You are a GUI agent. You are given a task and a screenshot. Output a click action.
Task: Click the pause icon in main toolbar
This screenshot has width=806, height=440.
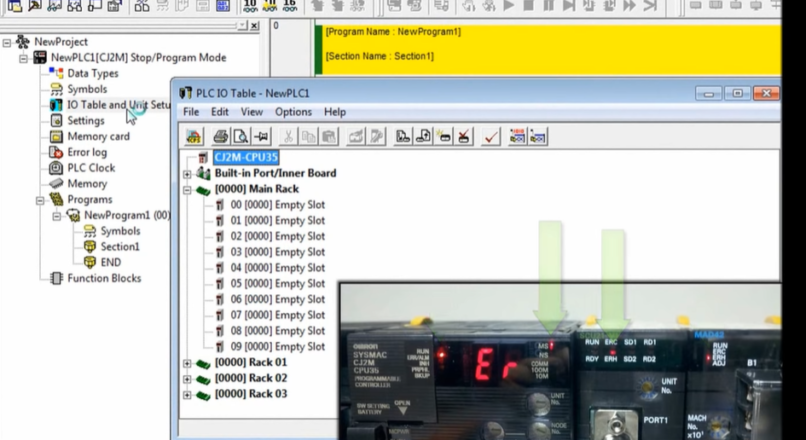point(548,6)
